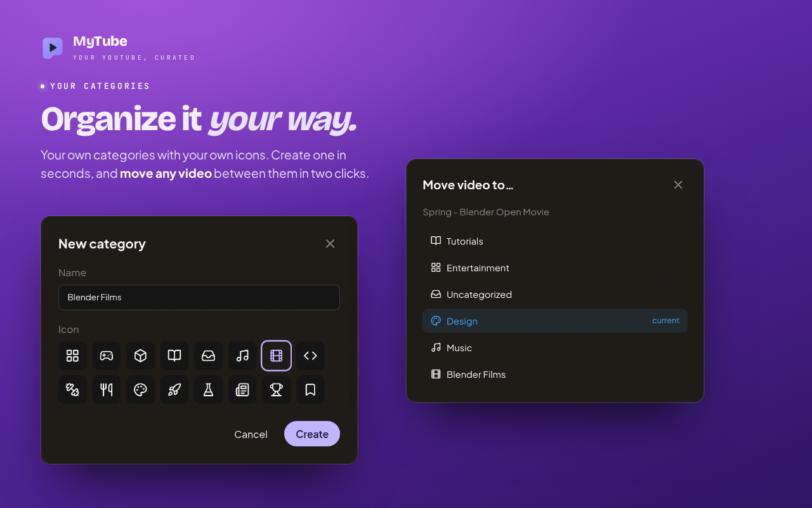Image resolution: width=812 pixels, height=508 pixels.
Task: Click the MyTube brand name text
Action: click(x=100, y=41)
